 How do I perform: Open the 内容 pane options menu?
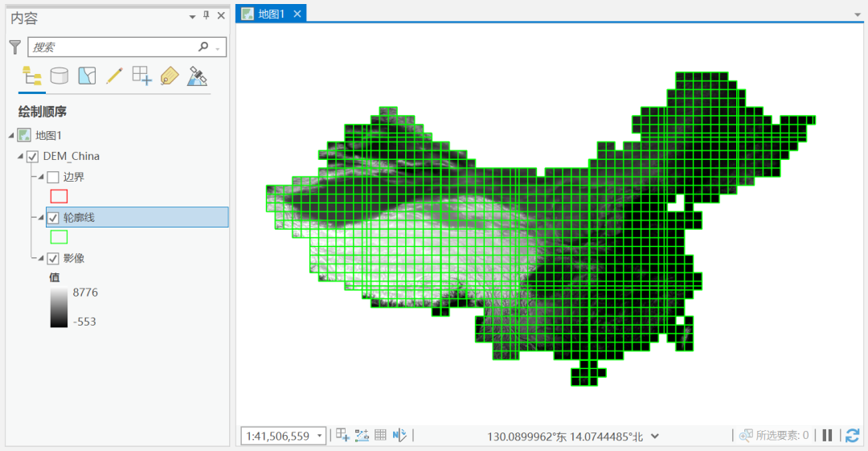(x=191, y=17)
